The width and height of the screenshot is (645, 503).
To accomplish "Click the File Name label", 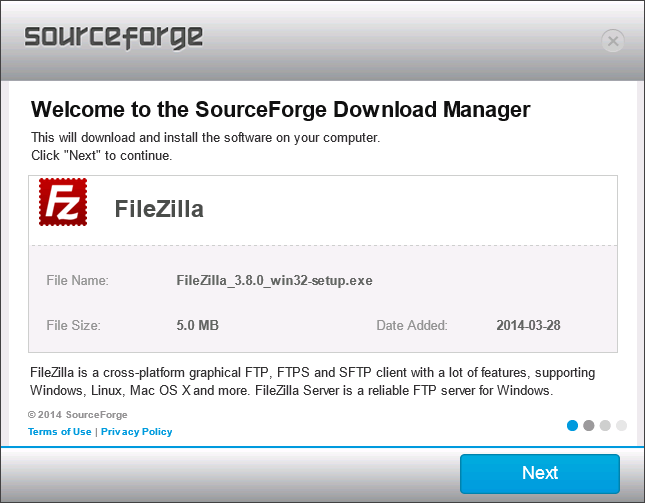I will pos(77,280).
